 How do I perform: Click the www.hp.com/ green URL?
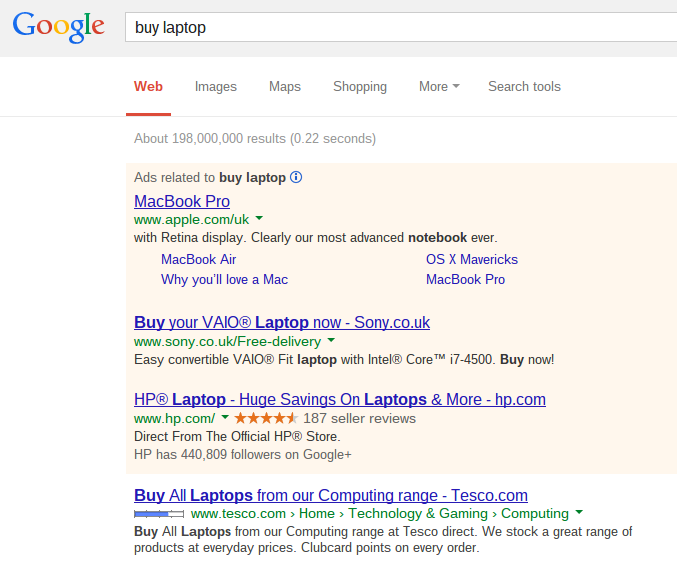point(174,418)
